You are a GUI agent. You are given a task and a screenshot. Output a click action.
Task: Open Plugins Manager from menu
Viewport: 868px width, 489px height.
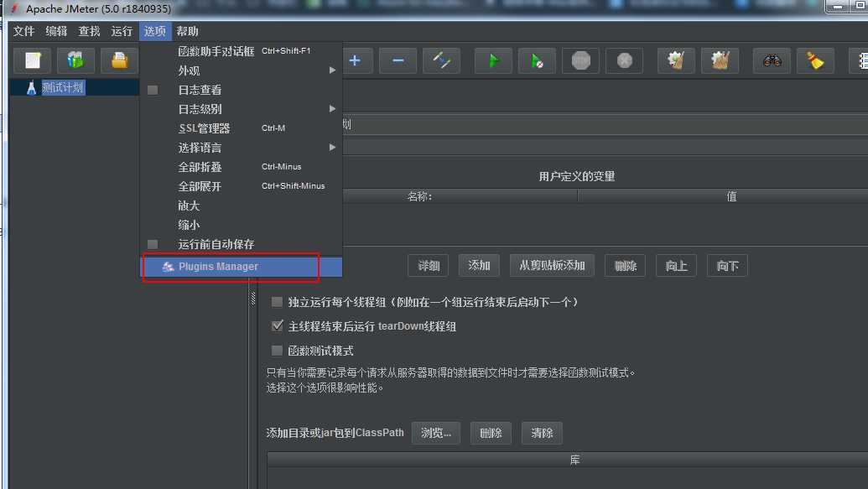(242, 267)
